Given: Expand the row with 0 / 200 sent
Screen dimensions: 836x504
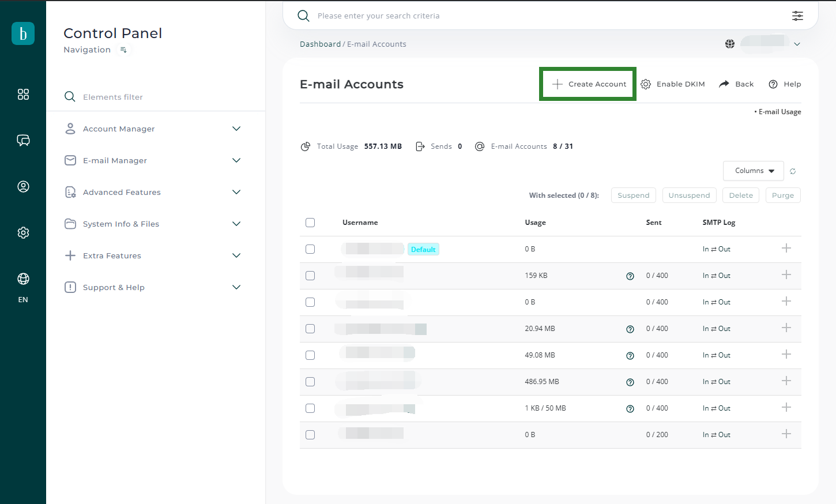Looking at the screenshot, I should (x=786, y=434).
